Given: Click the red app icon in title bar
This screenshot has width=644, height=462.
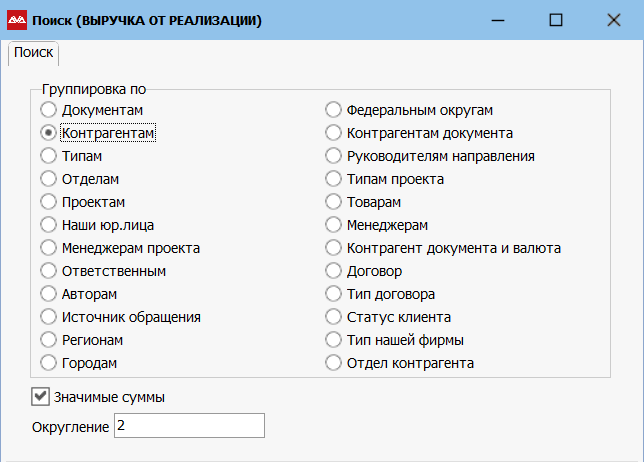Looking at the screenshot, I should (x=17, y=20).
